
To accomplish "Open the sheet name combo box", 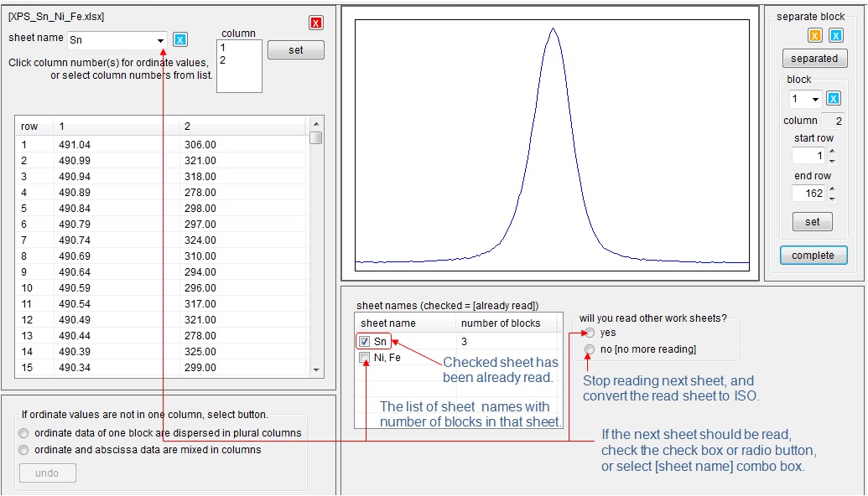I will [x=160, y=40].
